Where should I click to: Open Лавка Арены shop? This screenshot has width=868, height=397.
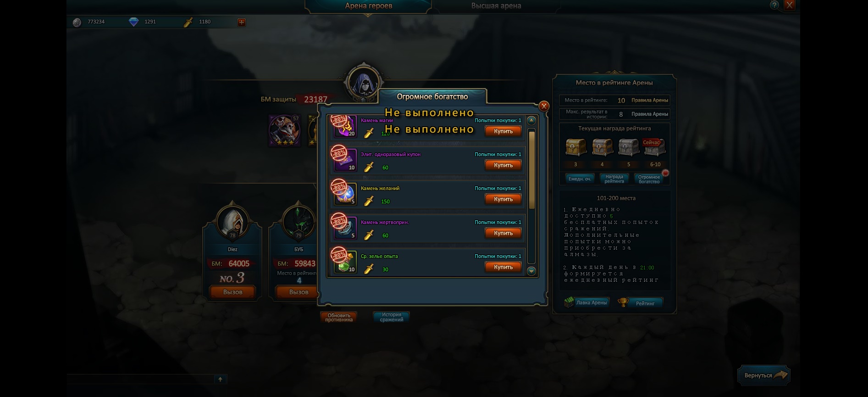(587, 302)
